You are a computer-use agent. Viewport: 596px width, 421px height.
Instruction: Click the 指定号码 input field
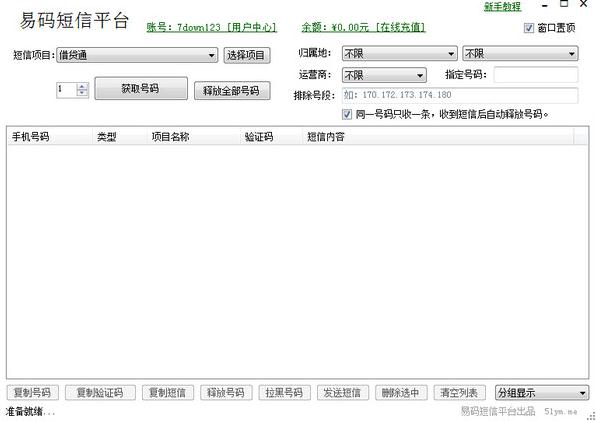pyautogui.click(x=536, y=74)
